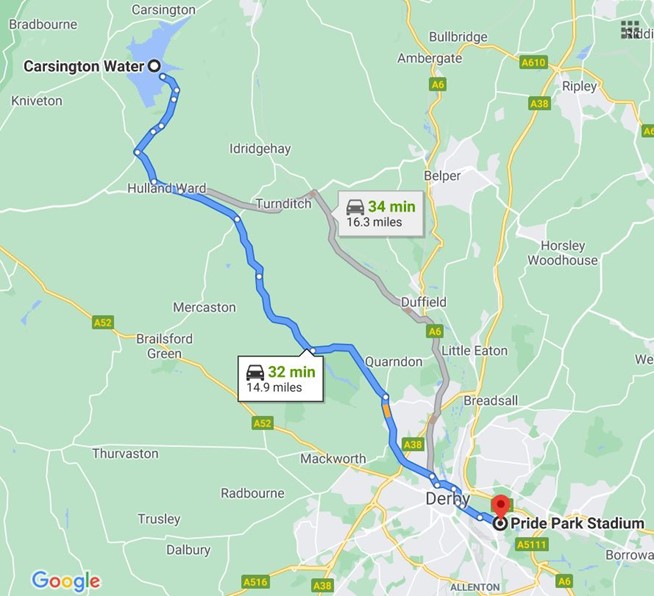Click the red Pride Park Stadium destination pin
Image resolution: width=654 pixels, height=596 pixels.
[500, 506]
